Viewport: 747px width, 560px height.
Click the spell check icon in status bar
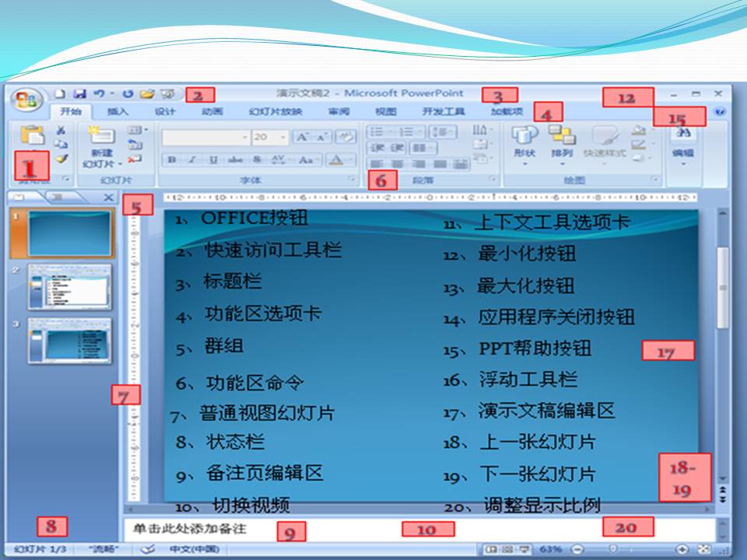click(x=148, y=548)
